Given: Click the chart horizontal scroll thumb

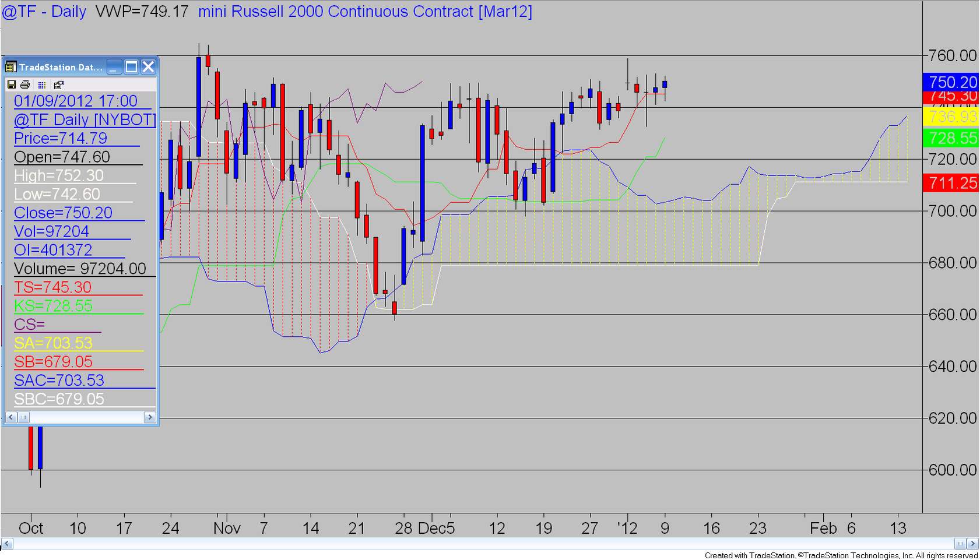Looking at the screenshot, I should coord(960,544).
